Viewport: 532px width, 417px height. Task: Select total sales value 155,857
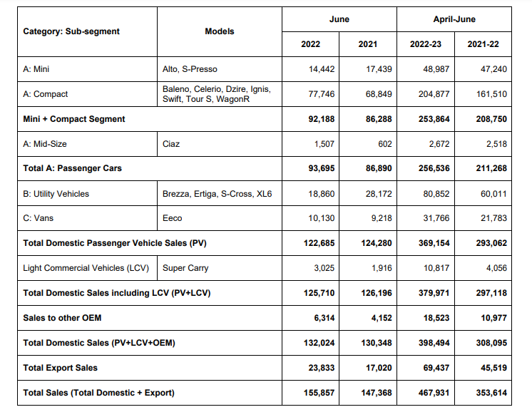(x=317, y=393)
